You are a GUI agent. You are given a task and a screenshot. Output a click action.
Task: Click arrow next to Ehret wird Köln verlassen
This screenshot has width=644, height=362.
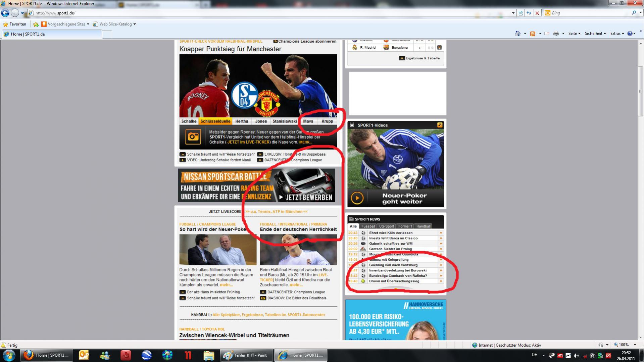(441, 233)
